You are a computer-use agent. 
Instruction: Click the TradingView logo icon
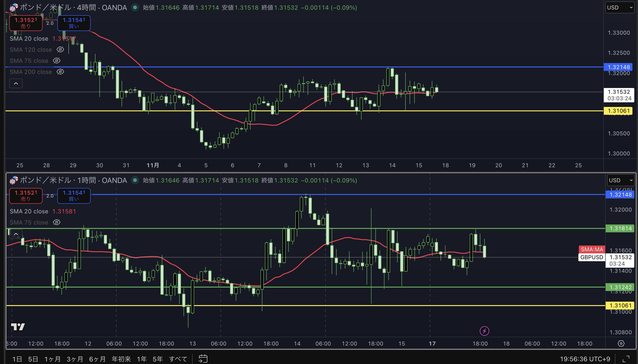pos(18,327)
